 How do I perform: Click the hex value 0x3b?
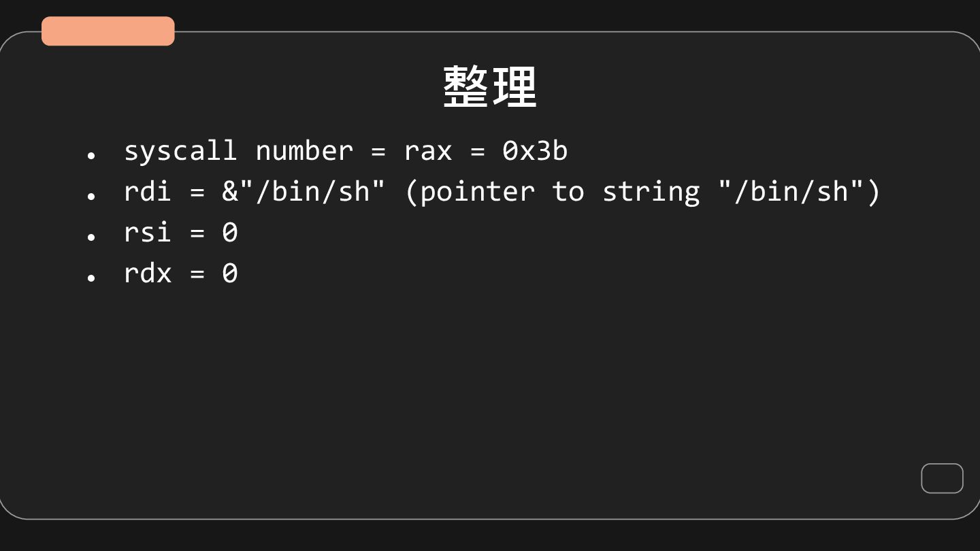(x=534, y=151)
